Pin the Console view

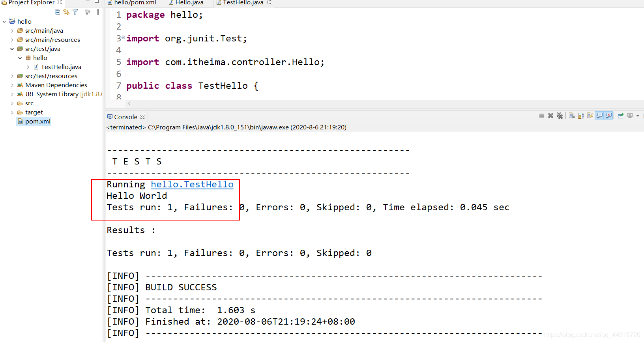tap(621, 116)
